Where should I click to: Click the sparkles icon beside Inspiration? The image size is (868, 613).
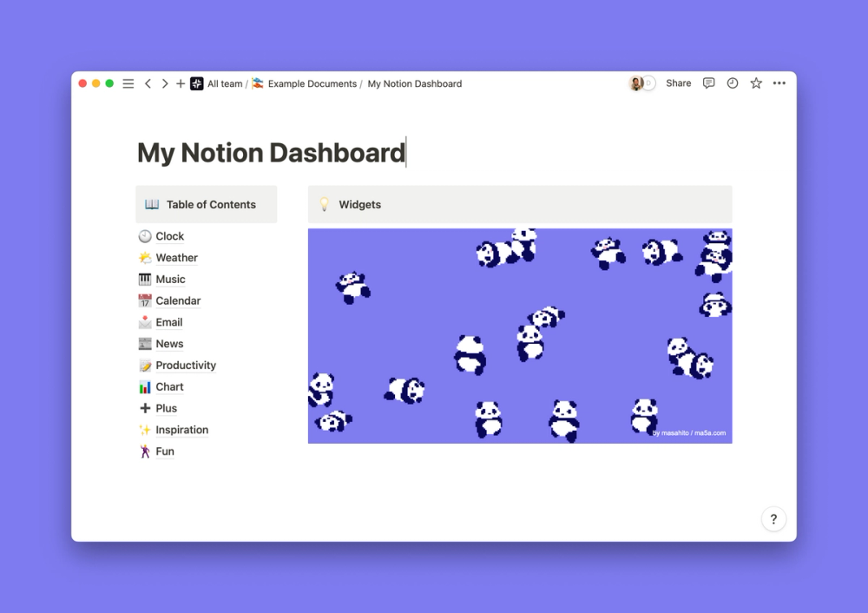point(145,431)
